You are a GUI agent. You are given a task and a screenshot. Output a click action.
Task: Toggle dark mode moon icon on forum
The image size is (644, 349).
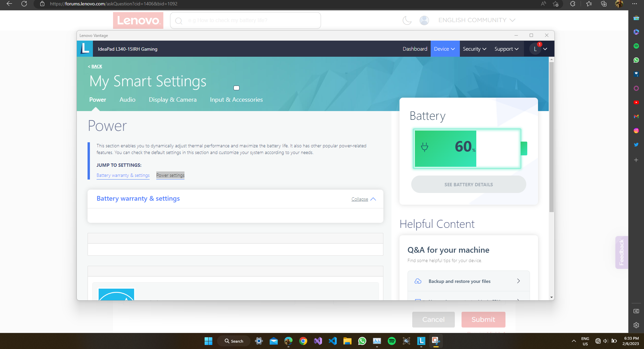pyautogui.click(x=407, y=20)
